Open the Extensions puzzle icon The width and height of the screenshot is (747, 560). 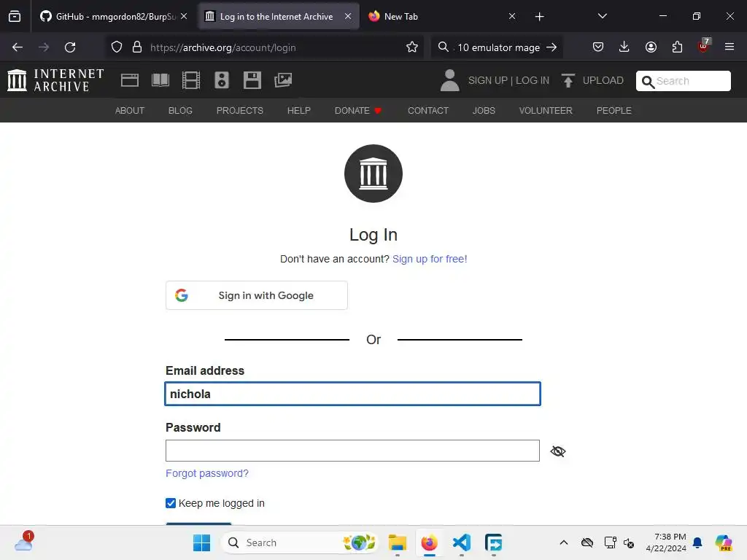(677, 47)
